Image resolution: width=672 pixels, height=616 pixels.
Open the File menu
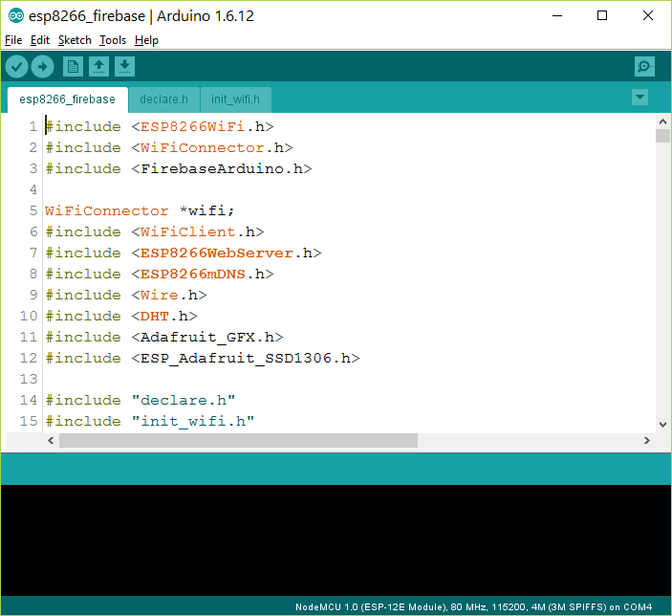(13, 40)
